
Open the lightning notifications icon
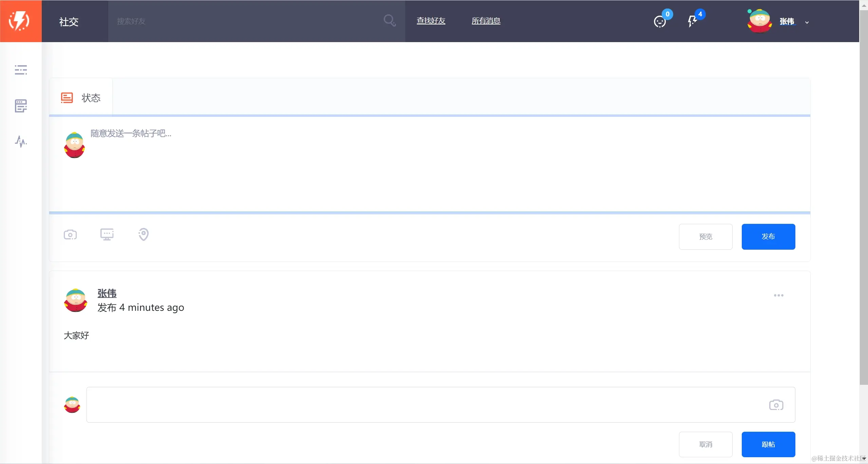692,21
